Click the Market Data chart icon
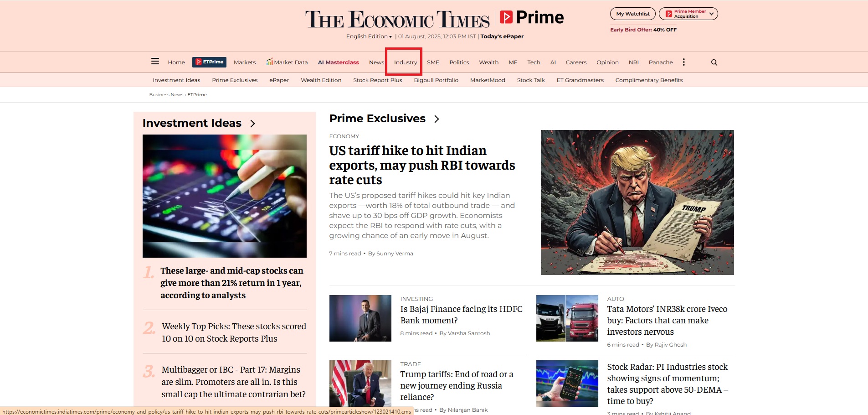Viewport: 868px width, 415px height. click(x=269, y=62)
